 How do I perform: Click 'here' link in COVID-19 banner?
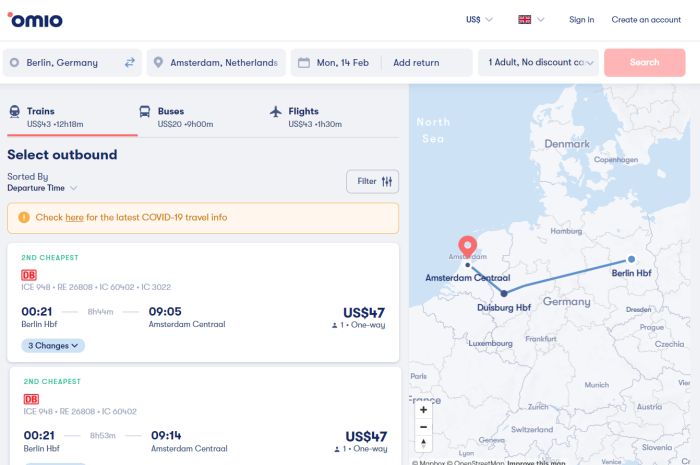[74, 217]
